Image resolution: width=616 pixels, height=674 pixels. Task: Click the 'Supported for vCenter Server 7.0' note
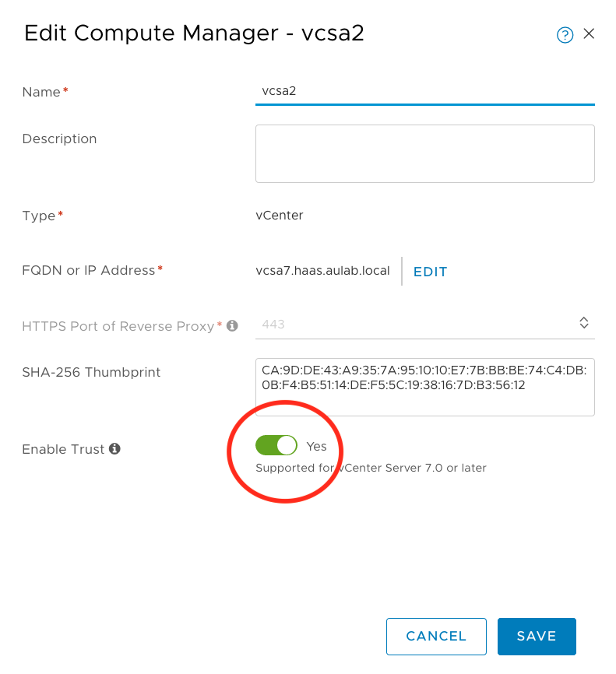pyautogui.click(x=371, y=469)
